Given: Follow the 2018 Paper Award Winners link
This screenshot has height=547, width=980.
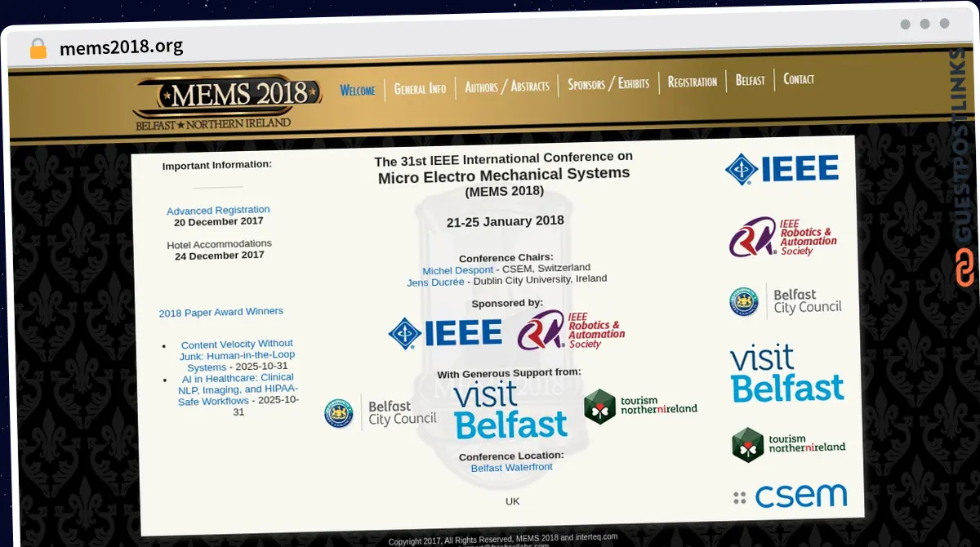Looking at the screenshot, I should coord(221,311).
